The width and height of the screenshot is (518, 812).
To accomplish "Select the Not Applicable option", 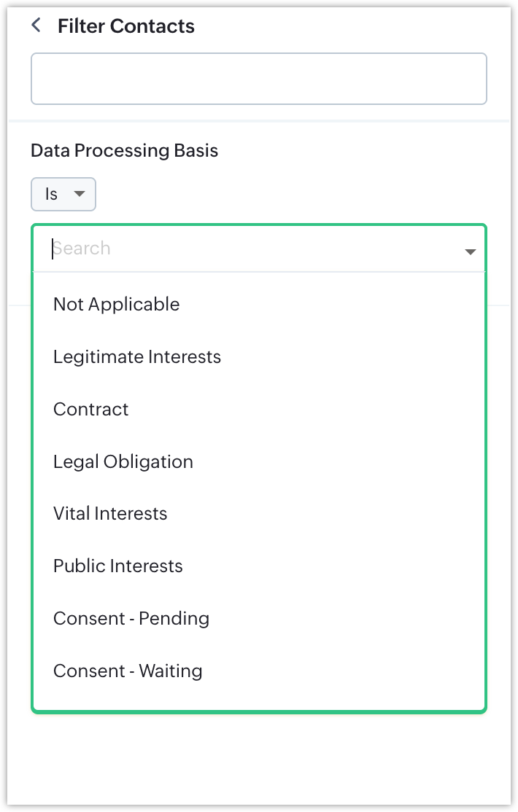I will click(x=116, y=304).
